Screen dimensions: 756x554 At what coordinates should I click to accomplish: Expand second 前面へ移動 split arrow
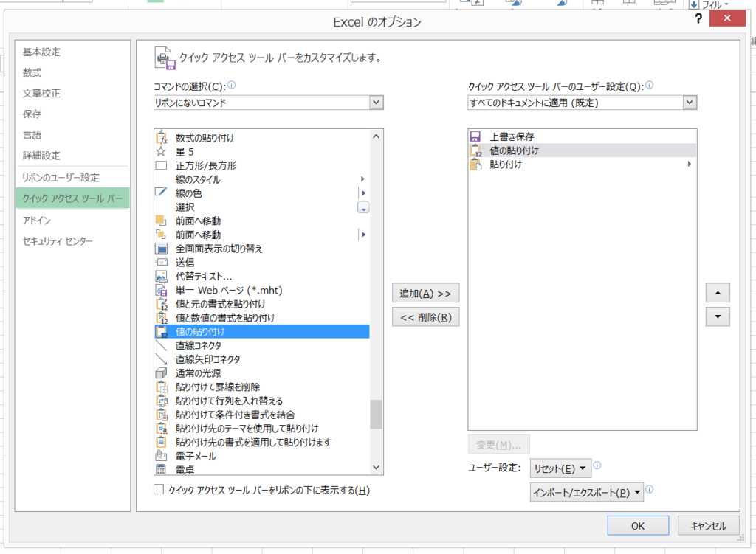[x=363, y=235]
